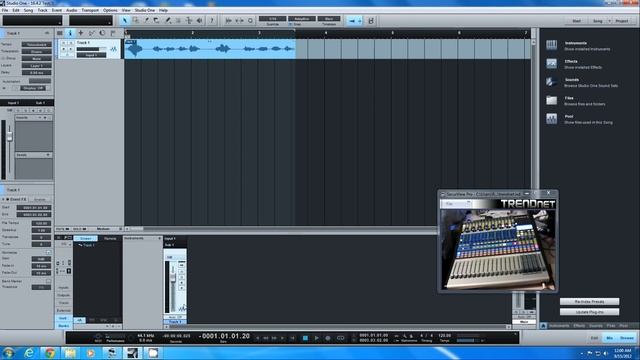Open the marker track flag icon
The image size is (640, 360).
coord(113,33)
